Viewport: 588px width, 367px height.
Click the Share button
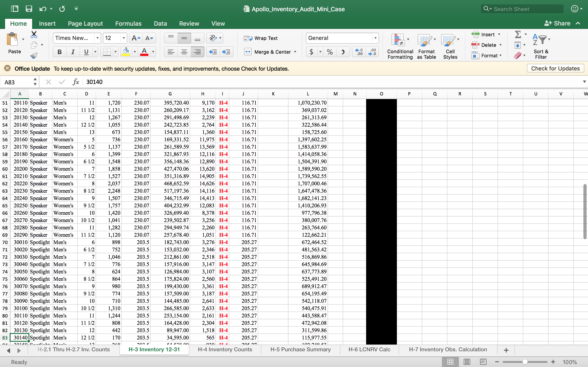pos(558,23)
